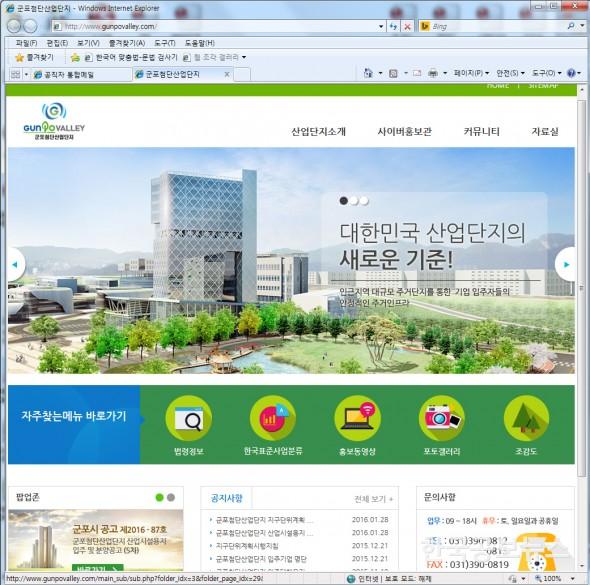Image resolution: width=590 pixels, height=585 pixels.
Task: Open the 안전(S) dropdown menu
Action: 510,73
